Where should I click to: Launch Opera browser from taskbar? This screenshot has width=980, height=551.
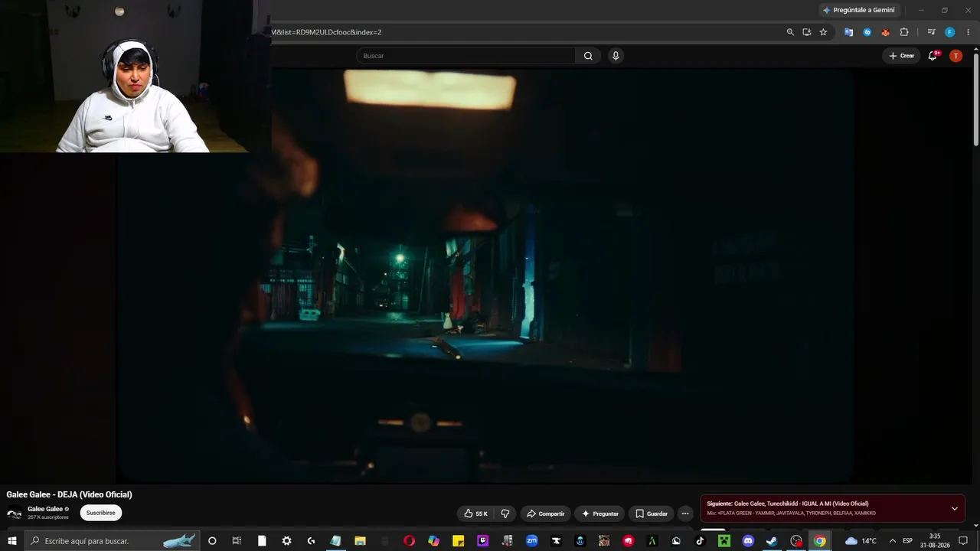click(410, 541)
